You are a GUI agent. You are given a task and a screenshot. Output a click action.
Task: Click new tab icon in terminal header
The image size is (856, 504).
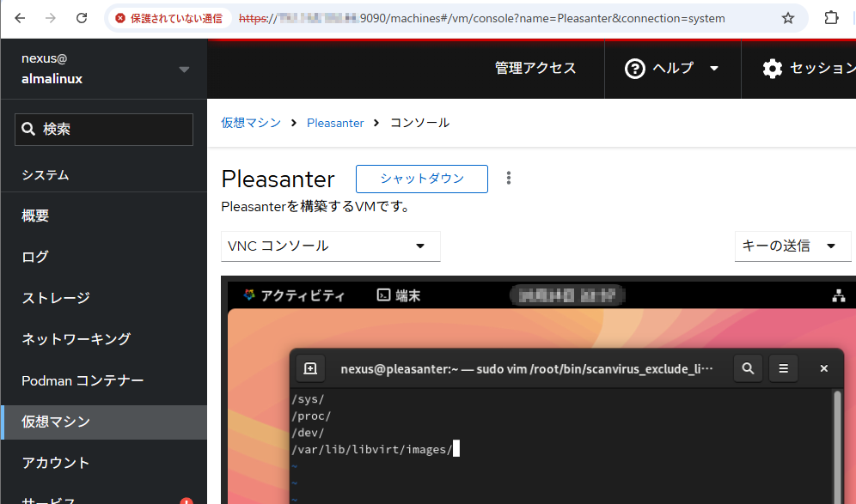[310, 368]
